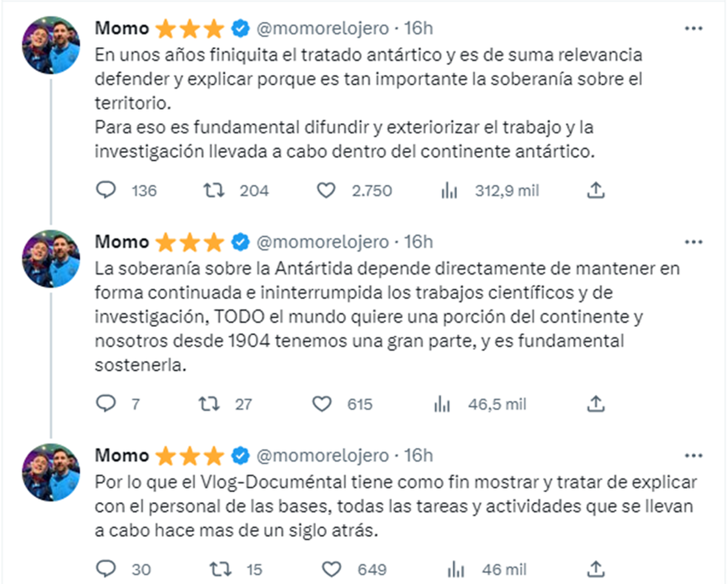Open Momo's profile picture on first tweet
This screenshot has height=584, width=728.
point(51,45)
